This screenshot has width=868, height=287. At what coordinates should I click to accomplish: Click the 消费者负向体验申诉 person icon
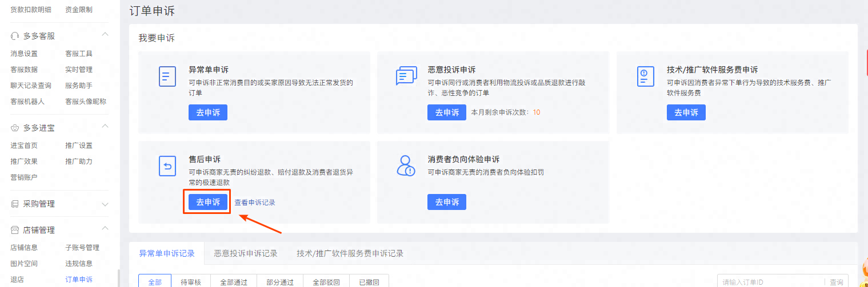[406, 166]
